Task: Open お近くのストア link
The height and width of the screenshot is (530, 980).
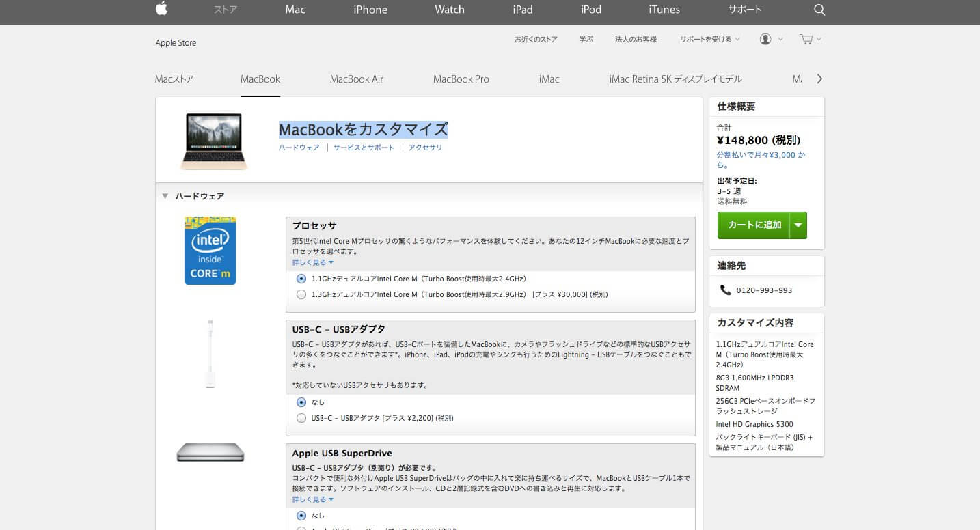Action: tap(536, 40)
